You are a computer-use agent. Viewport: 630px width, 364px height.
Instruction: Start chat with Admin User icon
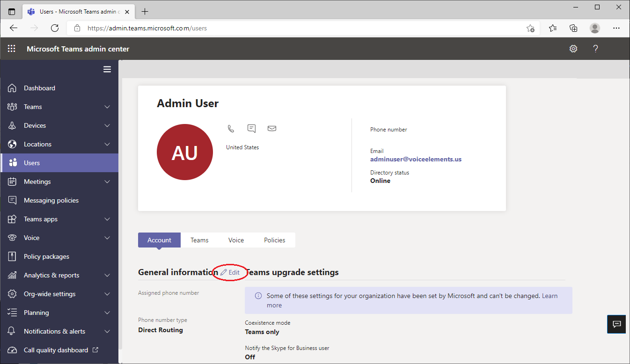point(251,128)
